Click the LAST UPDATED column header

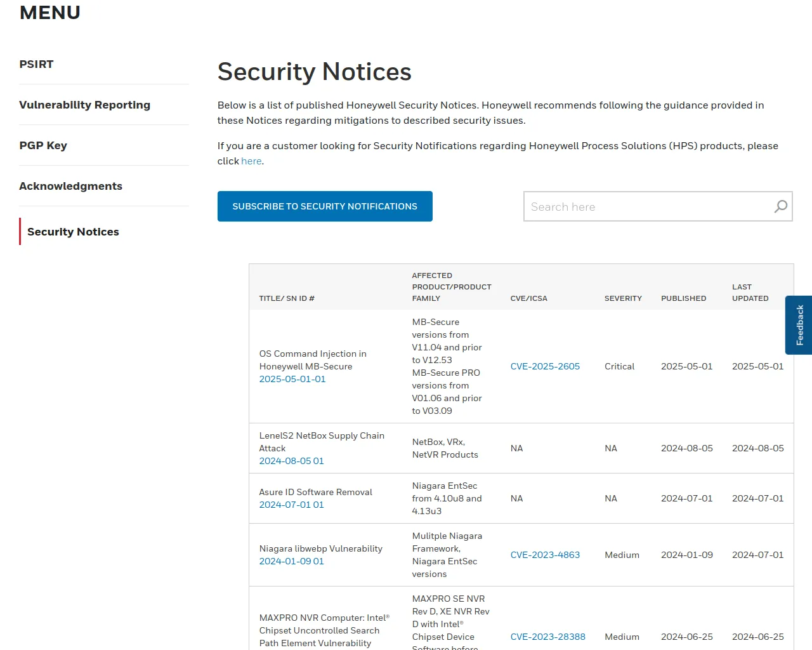point(750,293)
